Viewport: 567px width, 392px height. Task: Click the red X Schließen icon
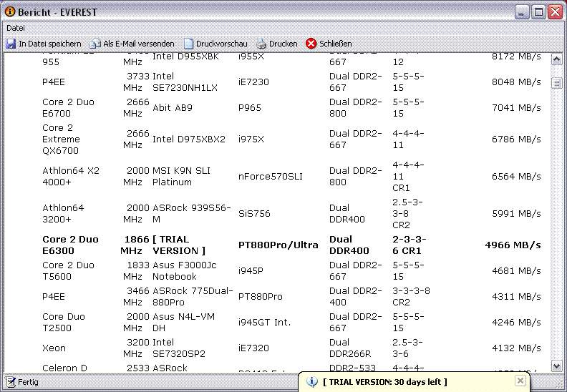[x=311, y=44]
